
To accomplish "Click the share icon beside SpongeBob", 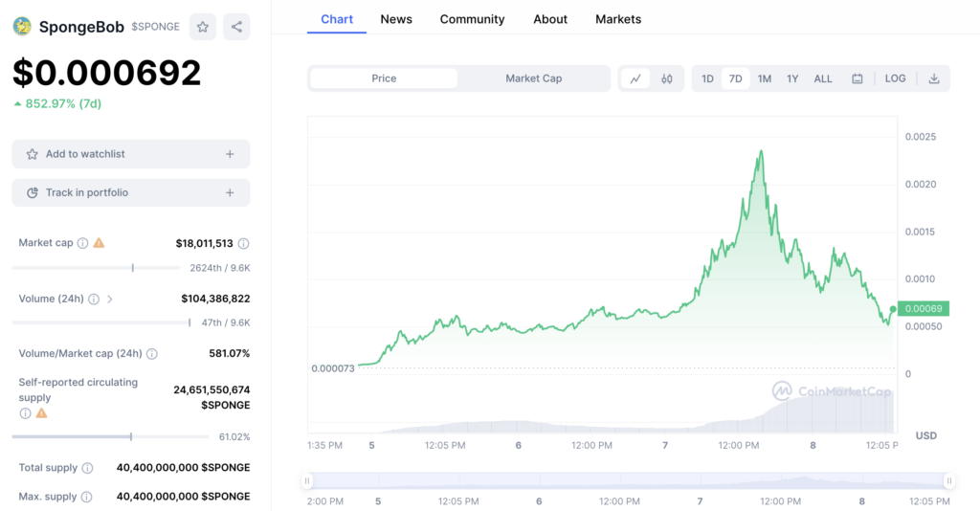I will coord(236,27).
